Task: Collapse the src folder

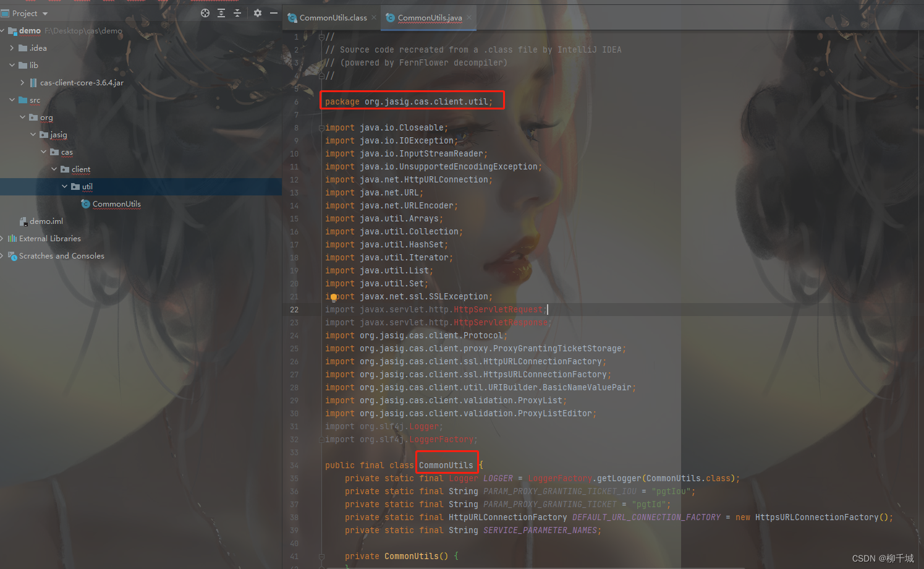Action: (x=12, y=100)
